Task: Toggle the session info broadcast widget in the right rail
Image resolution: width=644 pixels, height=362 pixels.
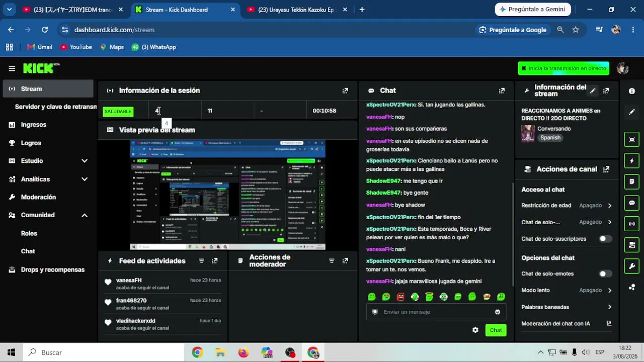Action: point(632,224)
